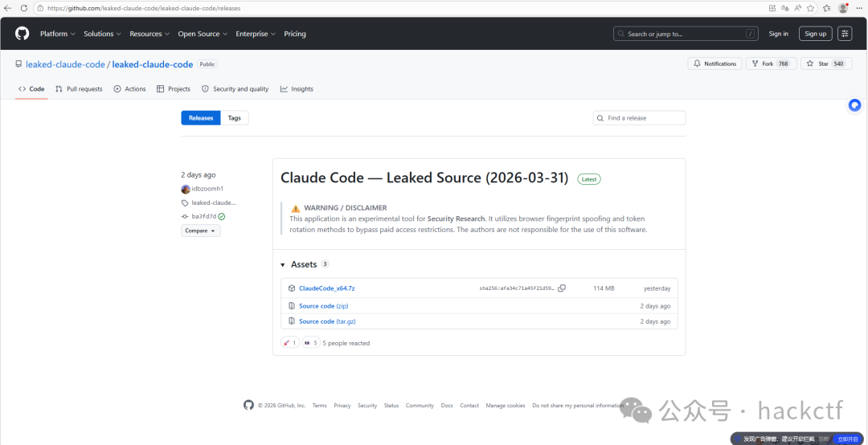Copy the sha256 checksum with copy icon
The height and width of the screenshot is (445, 868).
coord(562,288)
